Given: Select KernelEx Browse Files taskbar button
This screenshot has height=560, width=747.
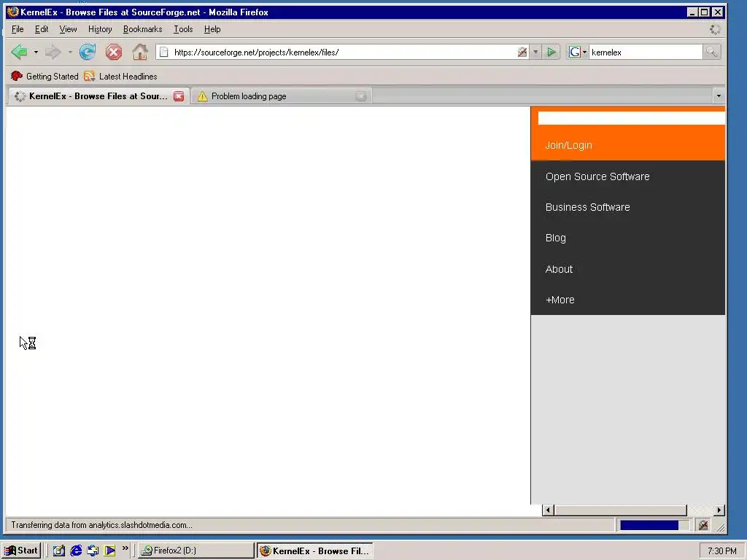Looking at the screenshot, I should 315,551.
